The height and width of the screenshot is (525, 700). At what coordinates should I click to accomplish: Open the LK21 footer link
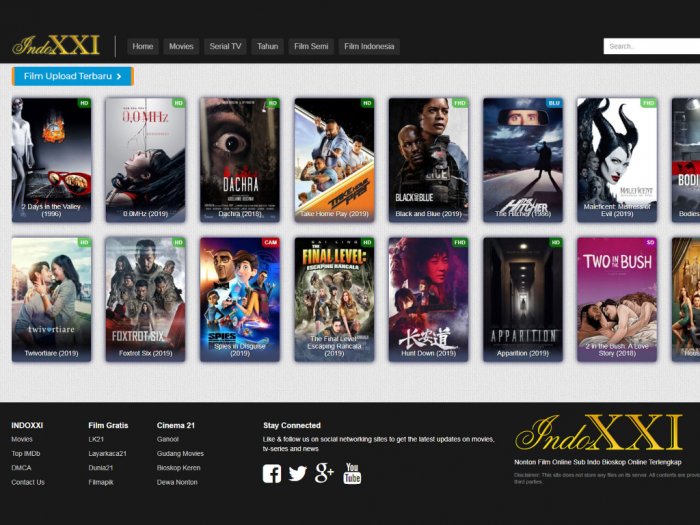pos(96,439)
